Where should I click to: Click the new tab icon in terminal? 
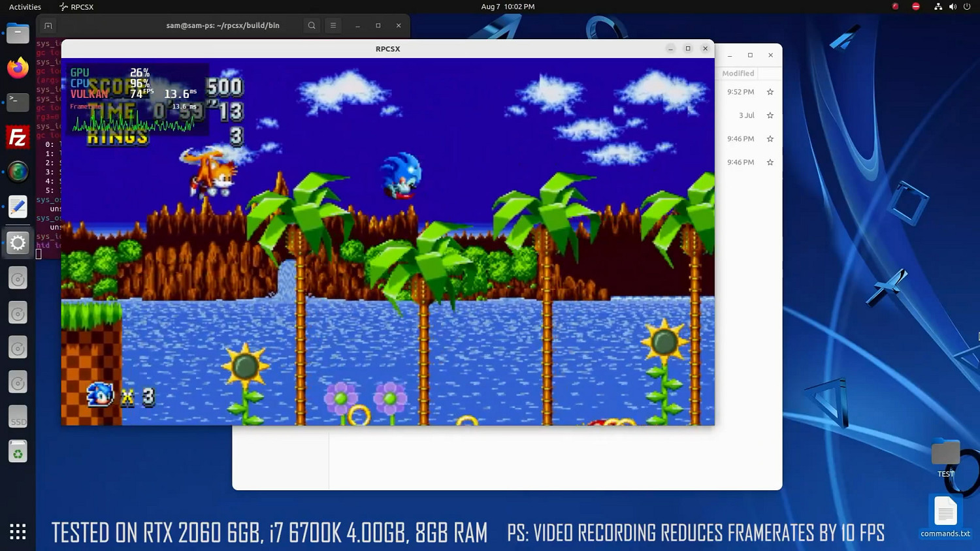[48, 25]
